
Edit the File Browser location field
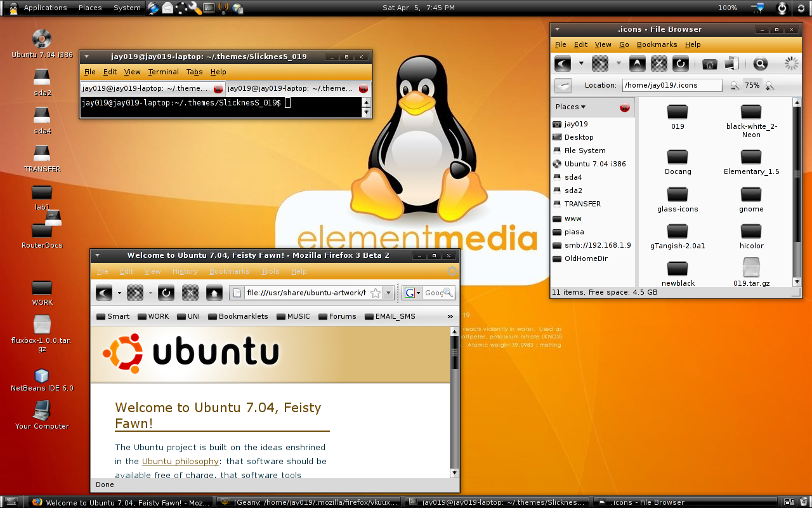pyautogui.click(x=672, y=85)
